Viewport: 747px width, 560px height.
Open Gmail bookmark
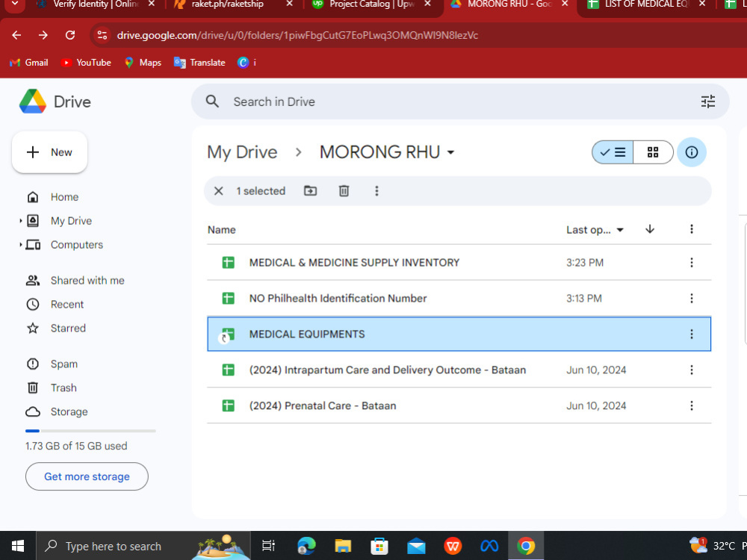(x=29, y=63)
